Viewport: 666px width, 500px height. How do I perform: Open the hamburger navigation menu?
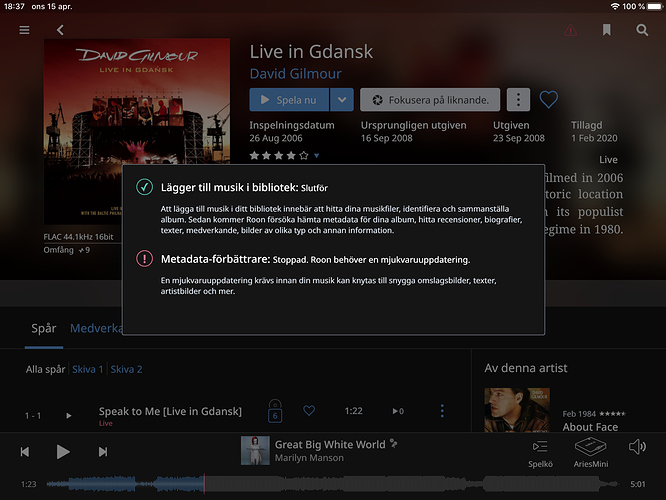[24, 30]
